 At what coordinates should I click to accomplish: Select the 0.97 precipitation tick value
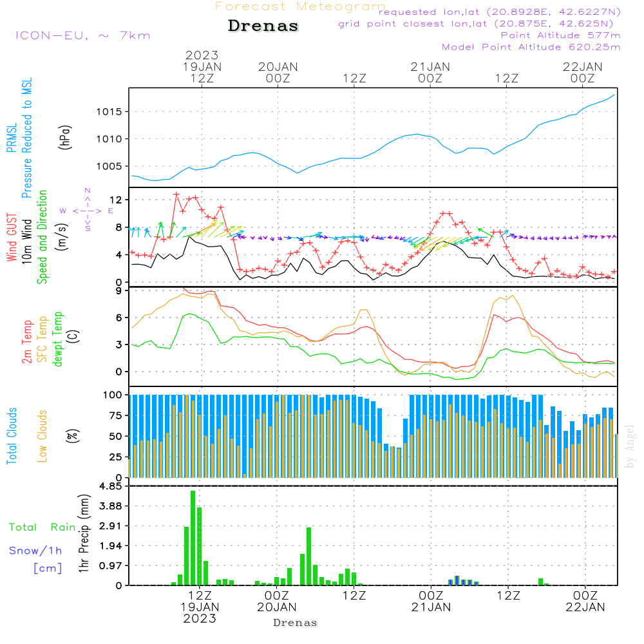point(111,566)
